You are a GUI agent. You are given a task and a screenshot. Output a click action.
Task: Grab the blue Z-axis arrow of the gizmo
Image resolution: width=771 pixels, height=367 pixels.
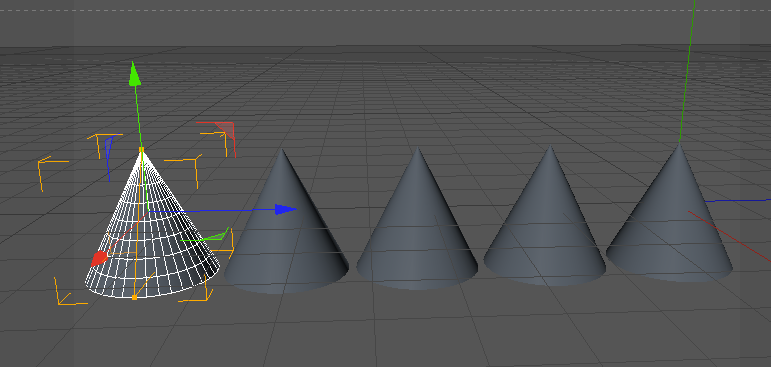[x=285, y=210]
